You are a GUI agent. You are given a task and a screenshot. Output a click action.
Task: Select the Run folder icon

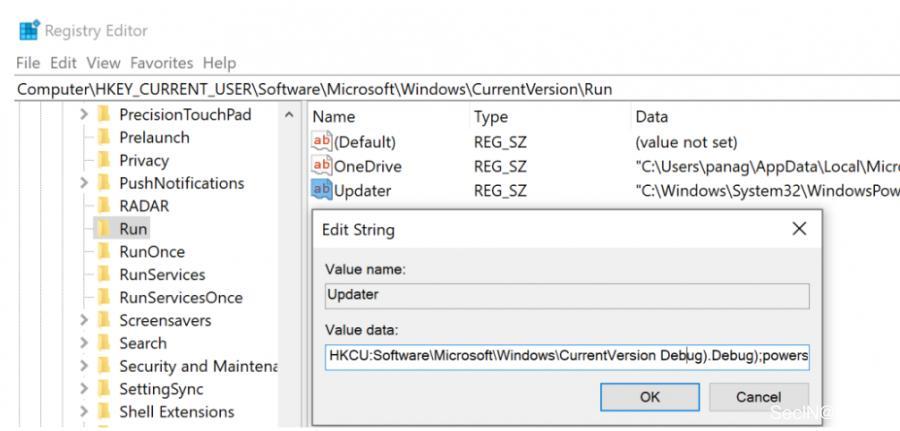pyautogui.click(x=103, y=229)
